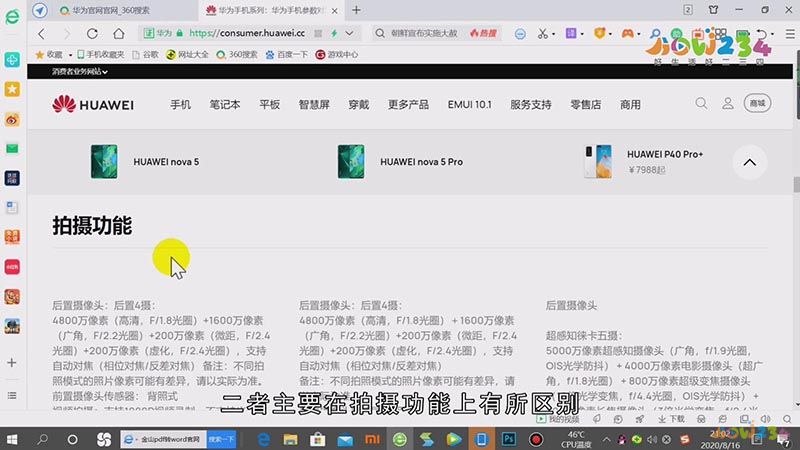Open Microsoft Edge from taskbar
Image resolution: width=800 pixels, height=450 pixels.
point(263,439)
